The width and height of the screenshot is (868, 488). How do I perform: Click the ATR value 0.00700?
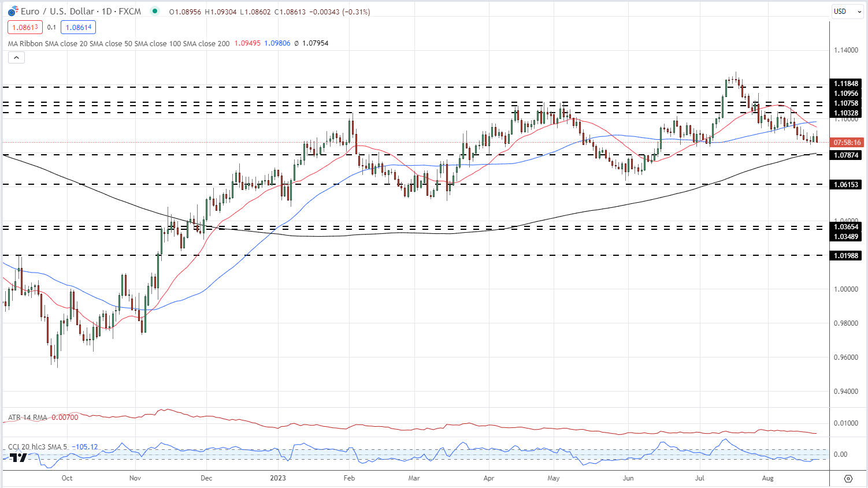coord(65,418)
